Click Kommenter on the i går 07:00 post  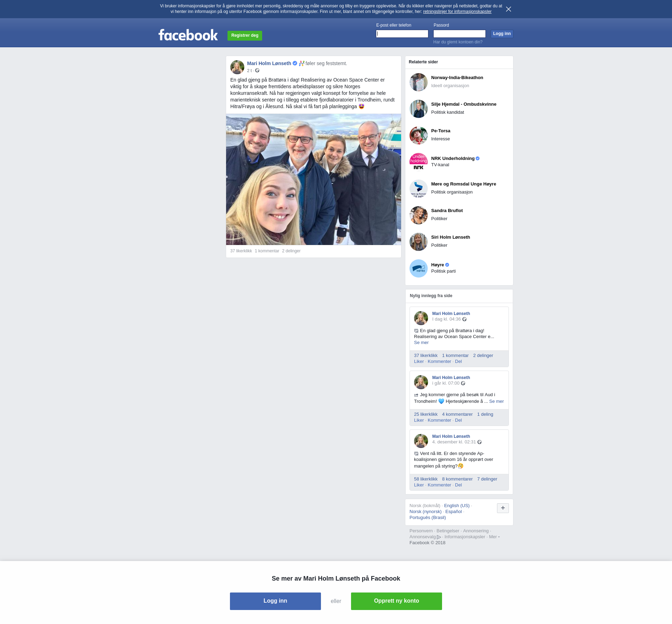coord(439,420)
